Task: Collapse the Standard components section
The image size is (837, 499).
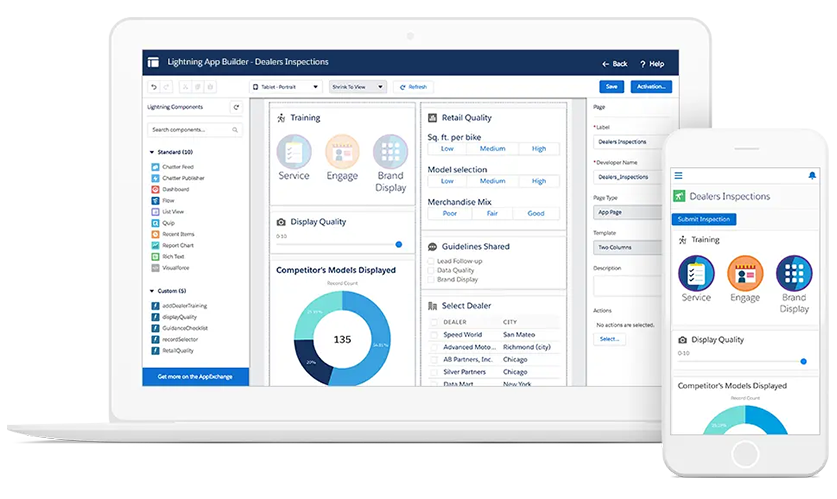Action: [151, 152]
